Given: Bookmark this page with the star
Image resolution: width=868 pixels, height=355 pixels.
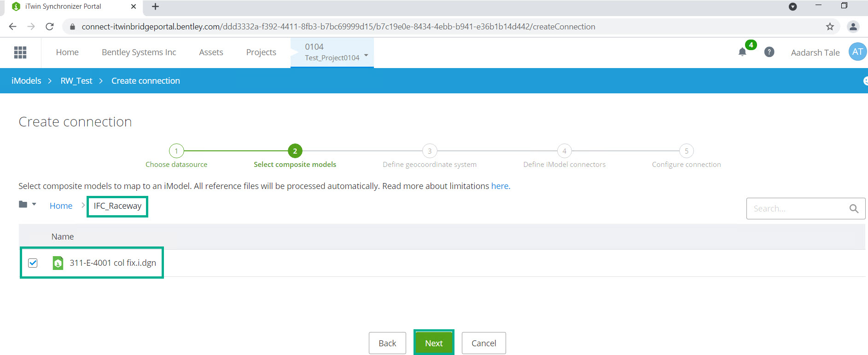Looking at the screenshot, I should tap(830, 27).
